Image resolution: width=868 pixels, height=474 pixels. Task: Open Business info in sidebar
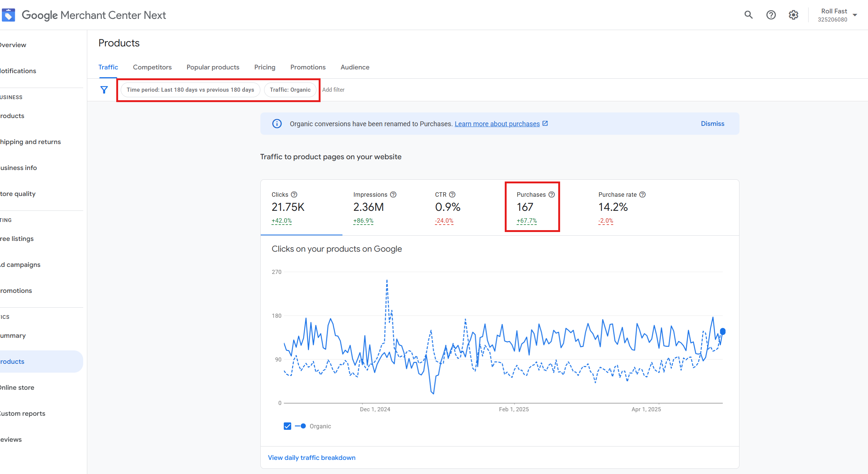tap(42, 168)
